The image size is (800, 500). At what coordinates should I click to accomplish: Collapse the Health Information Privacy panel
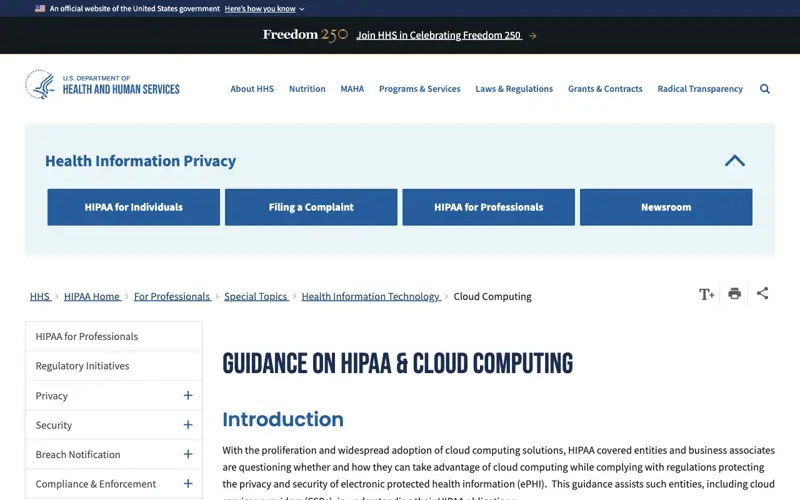(x=735, y=161)
